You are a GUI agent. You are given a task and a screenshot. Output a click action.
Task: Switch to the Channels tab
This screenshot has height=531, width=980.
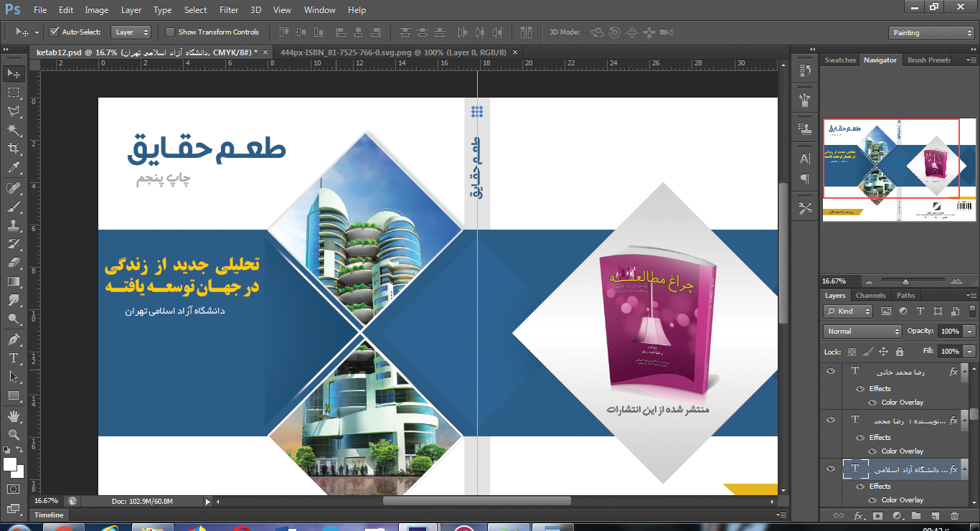pyautogui.click(x=870, y=296)
